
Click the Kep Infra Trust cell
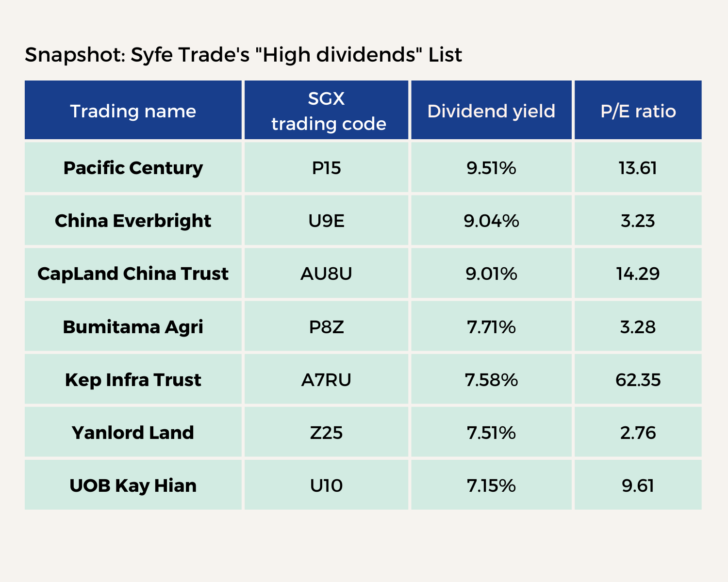[133, 380]
